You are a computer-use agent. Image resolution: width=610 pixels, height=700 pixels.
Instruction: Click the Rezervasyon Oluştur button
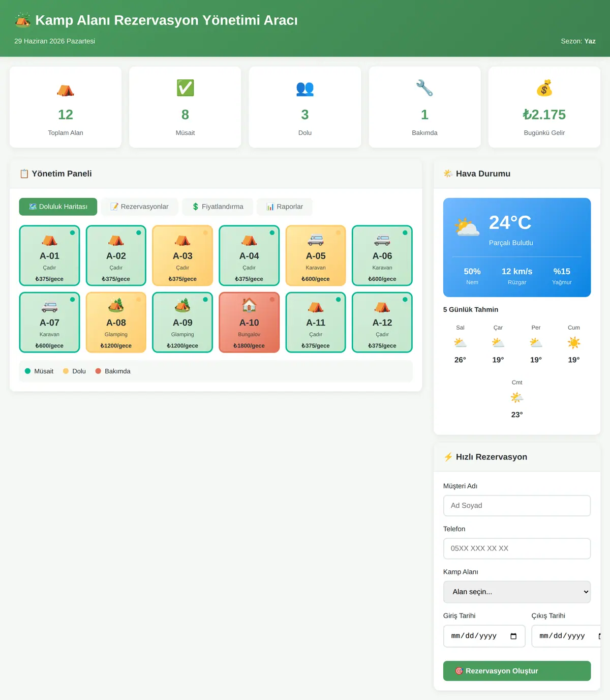click(517, 670)
